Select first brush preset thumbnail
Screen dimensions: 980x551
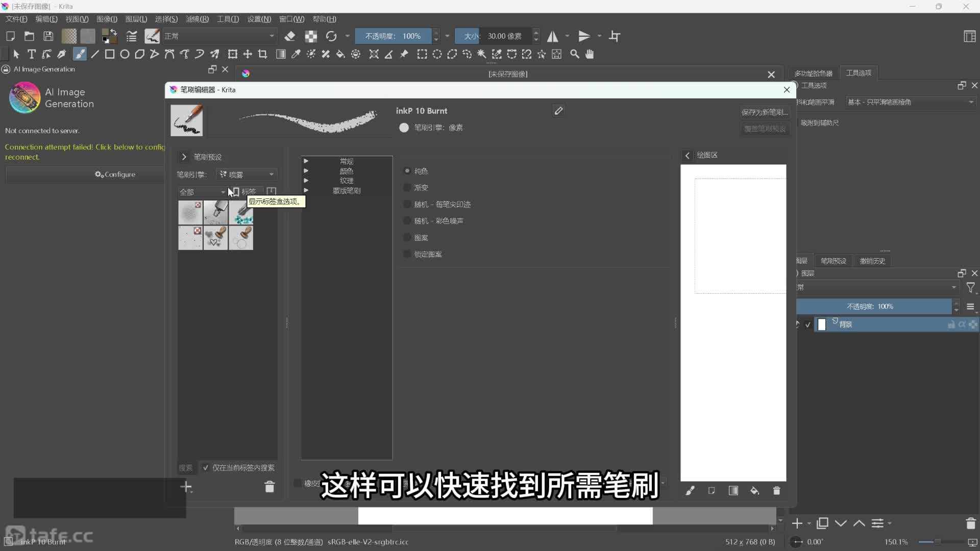pyautogui.click(x=190, y=212)
